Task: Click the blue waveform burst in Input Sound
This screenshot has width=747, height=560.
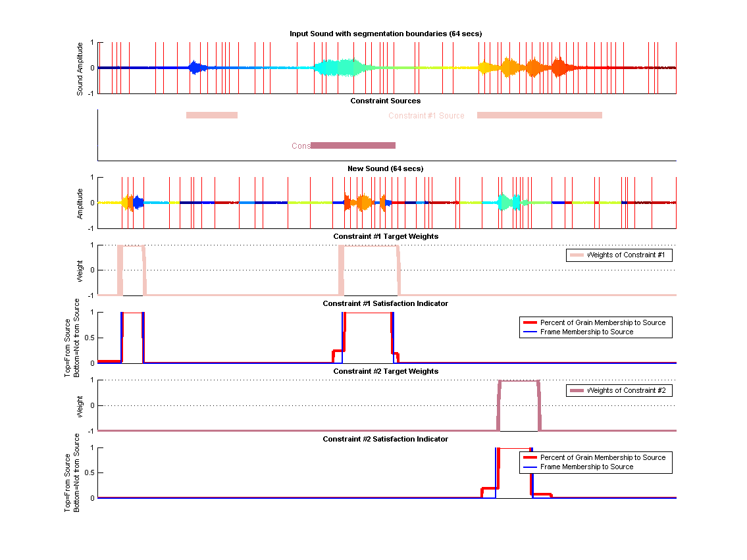Action: coord(194,68)
